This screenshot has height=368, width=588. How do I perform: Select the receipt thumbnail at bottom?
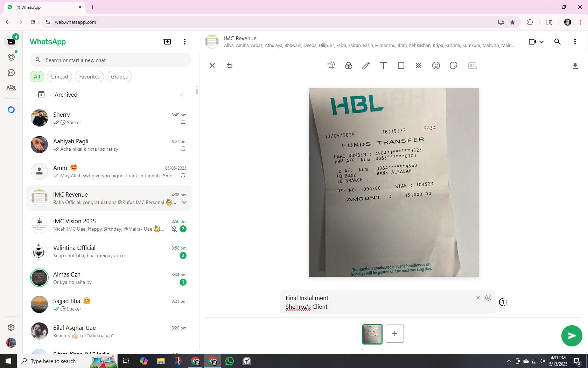click(372, 334)
